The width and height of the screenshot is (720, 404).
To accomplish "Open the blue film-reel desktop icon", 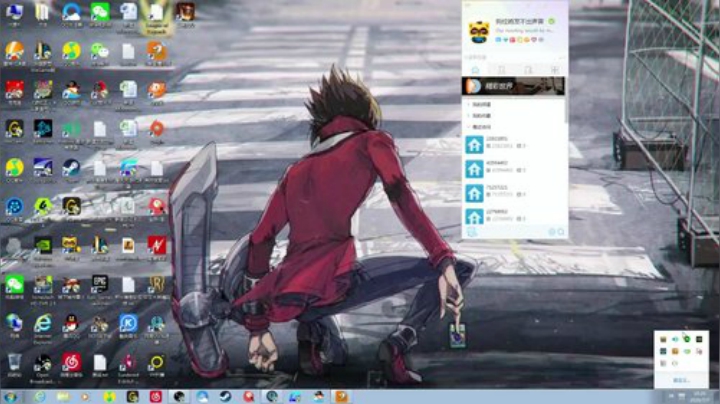I will [x=14, y=209].
